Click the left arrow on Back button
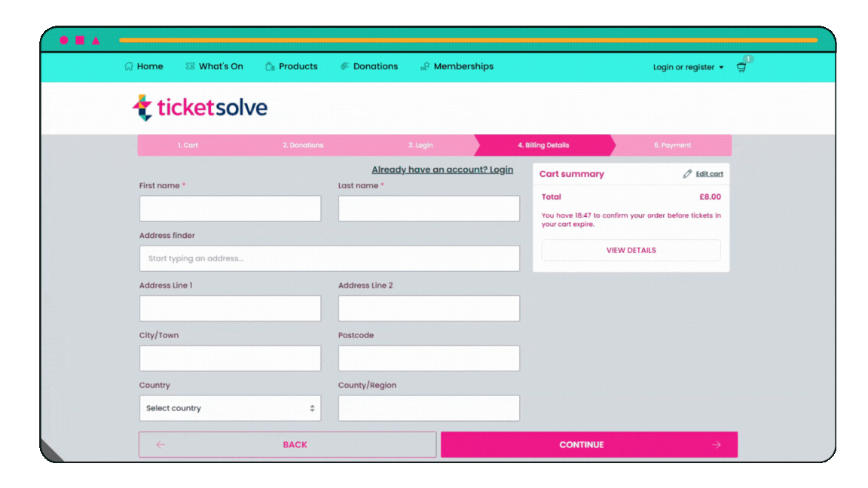 click(x=160, y=445)
